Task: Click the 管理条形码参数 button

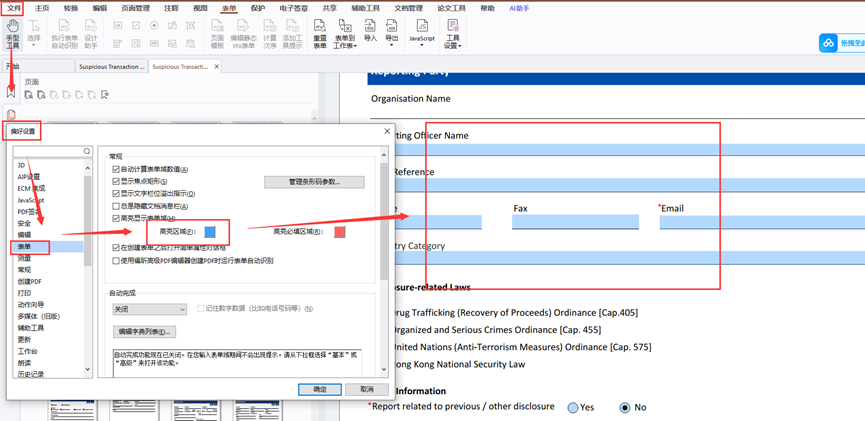Action: coord(314,182)
